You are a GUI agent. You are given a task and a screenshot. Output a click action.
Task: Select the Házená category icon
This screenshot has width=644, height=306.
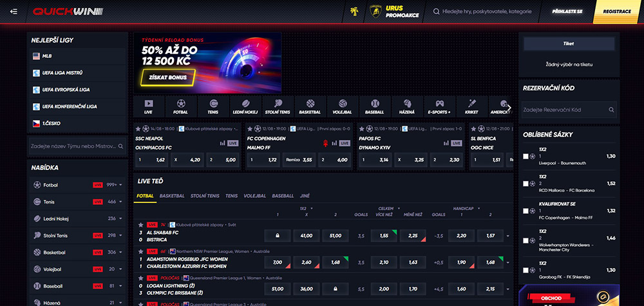tap(407, 104)
